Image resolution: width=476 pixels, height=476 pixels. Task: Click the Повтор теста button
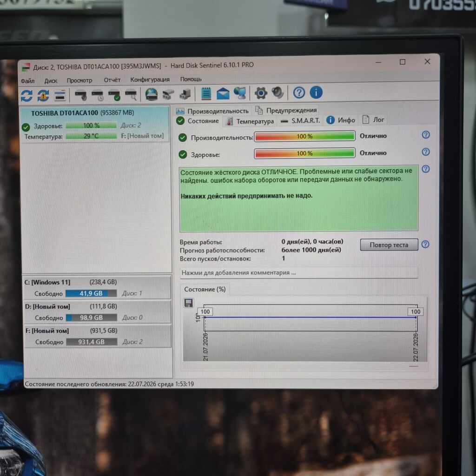[389, 245]
